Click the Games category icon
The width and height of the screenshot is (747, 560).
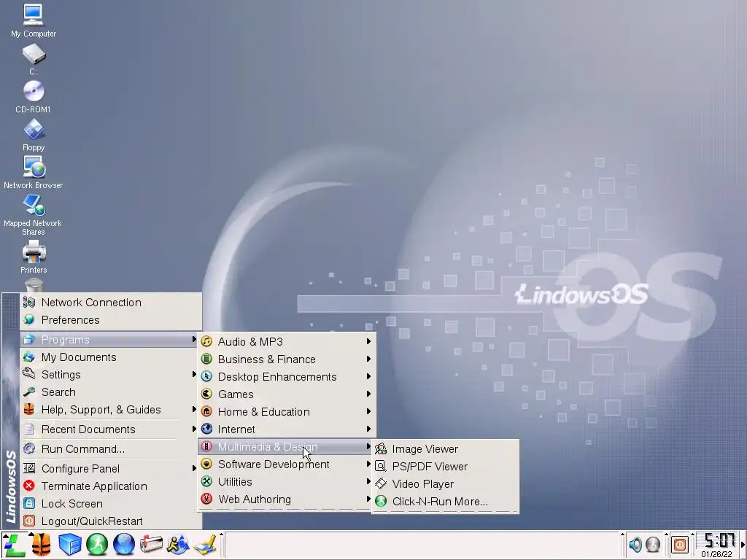tap(206, 394)
